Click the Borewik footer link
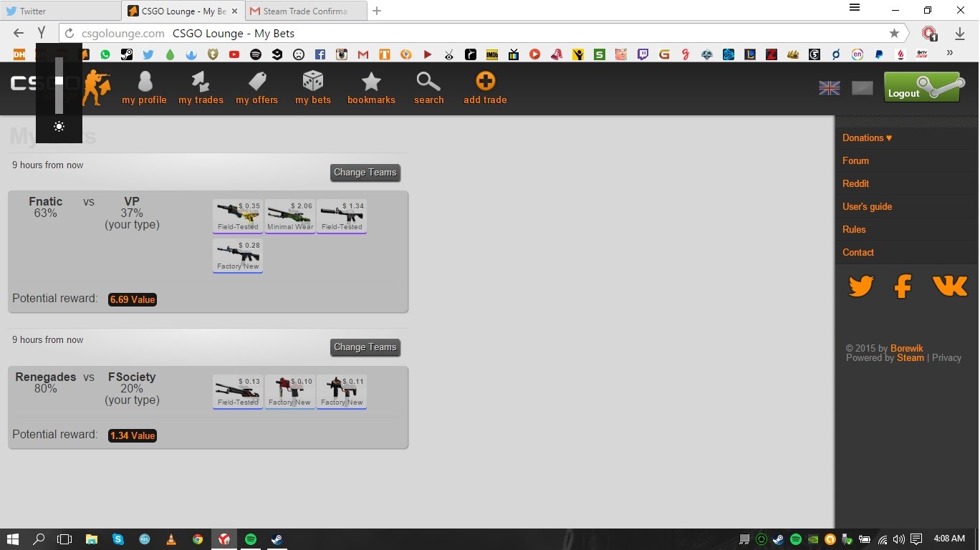Image resolution: width=980 pixels, height=550 pixels. (907, 349)
